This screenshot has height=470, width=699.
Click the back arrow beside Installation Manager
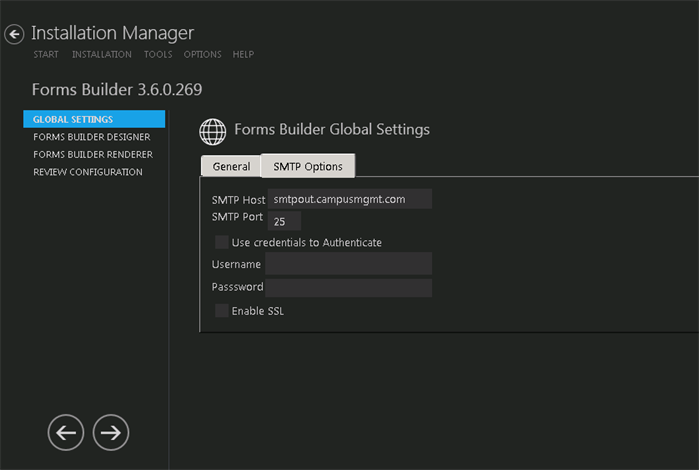pos(14,34)
